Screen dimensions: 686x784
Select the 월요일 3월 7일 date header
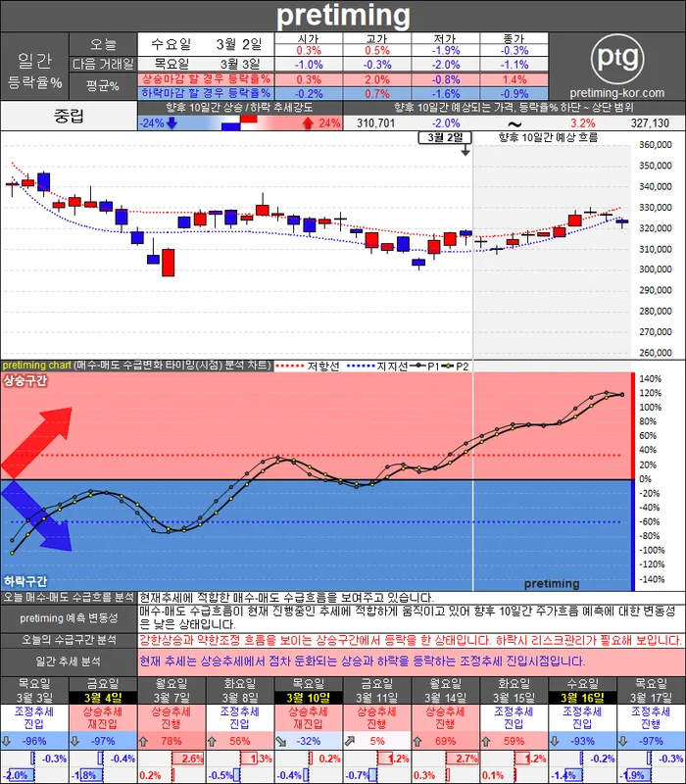171,691
